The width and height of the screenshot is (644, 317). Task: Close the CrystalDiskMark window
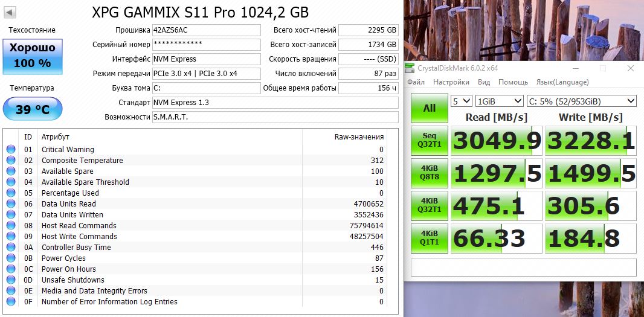(631, 68)
